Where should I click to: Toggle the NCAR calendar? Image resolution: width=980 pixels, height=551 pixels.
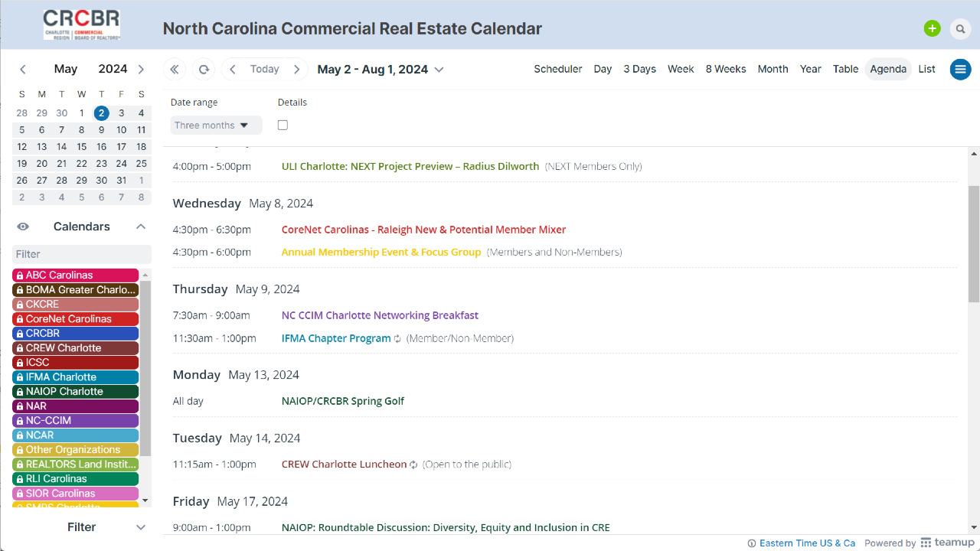[x=76, y=435]
